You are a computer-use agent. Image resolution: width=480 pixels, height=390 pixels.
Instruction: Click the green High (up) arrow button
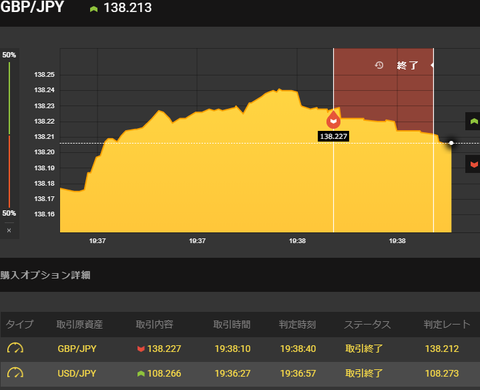click(x=473, y=121)
